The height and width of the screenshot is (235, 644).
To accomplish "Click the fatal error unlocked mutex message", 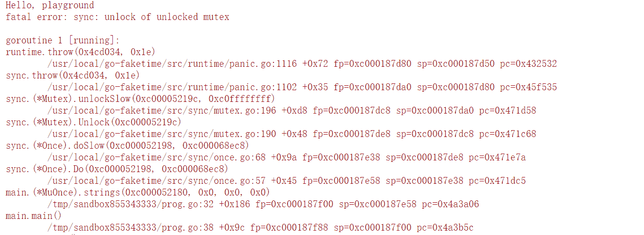I will [117, 17].
